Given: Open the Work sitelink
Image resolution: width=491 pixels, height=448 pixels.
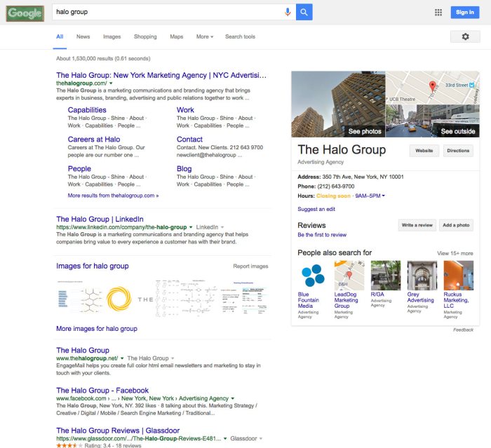Looking at the screenshot, I should 185,110.
